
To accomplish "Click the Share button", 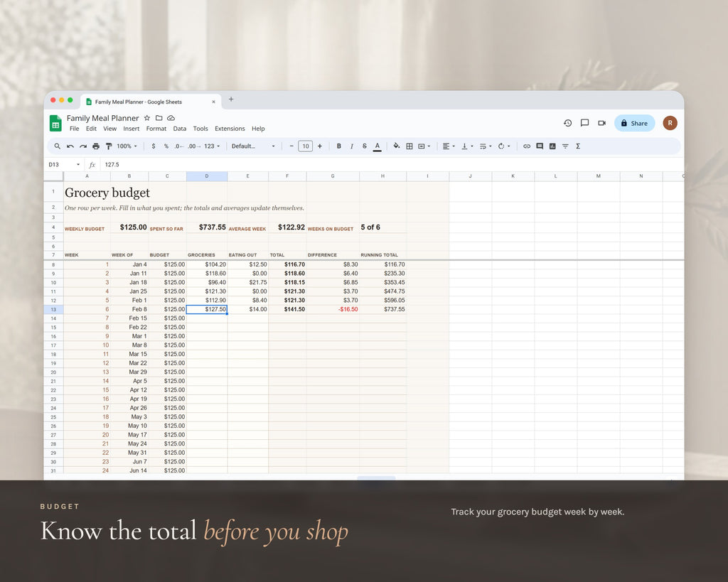I will (634, 123).
